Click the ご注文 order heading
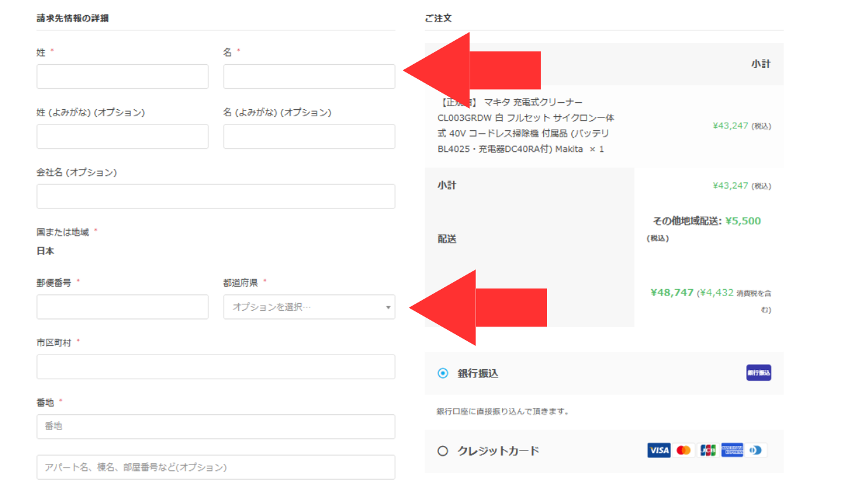This screenshot has width=868, height=488. point(438,18)
